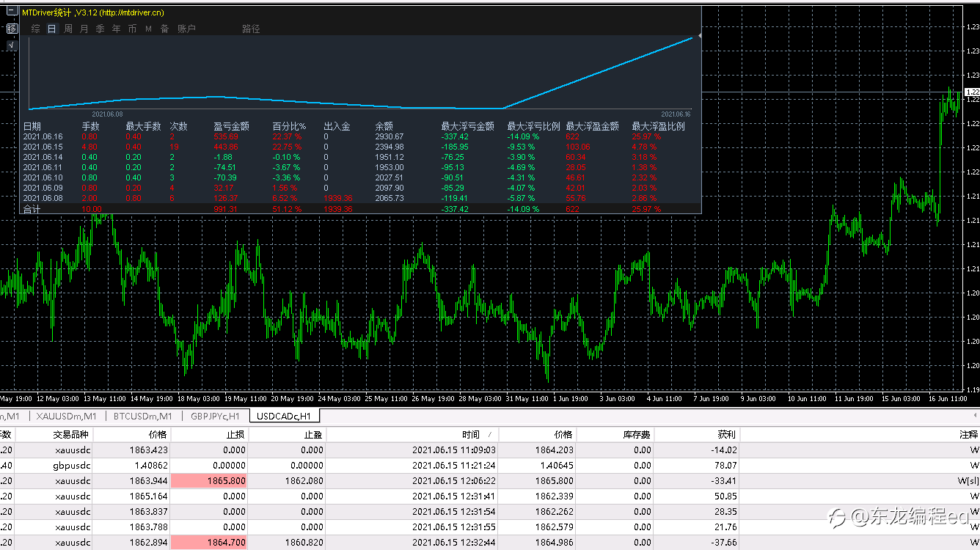This screenshot has height=550, width=980.
Task: Open the 账户 account tab
Action: 186,29
